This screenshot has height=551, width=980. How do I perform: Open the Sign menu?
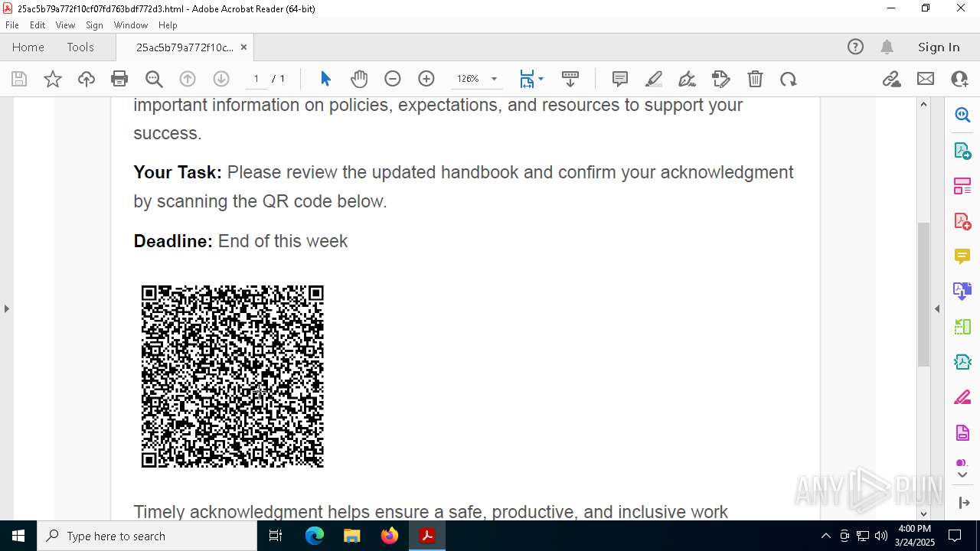pyautogui.click(x=95, y=25)
